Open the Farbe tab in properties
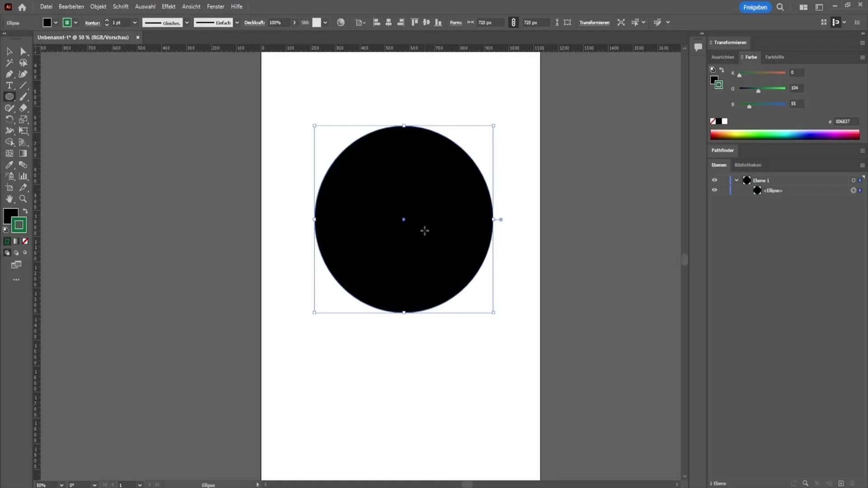The height and width of the screenshot is (488, 868). [750, 56]
